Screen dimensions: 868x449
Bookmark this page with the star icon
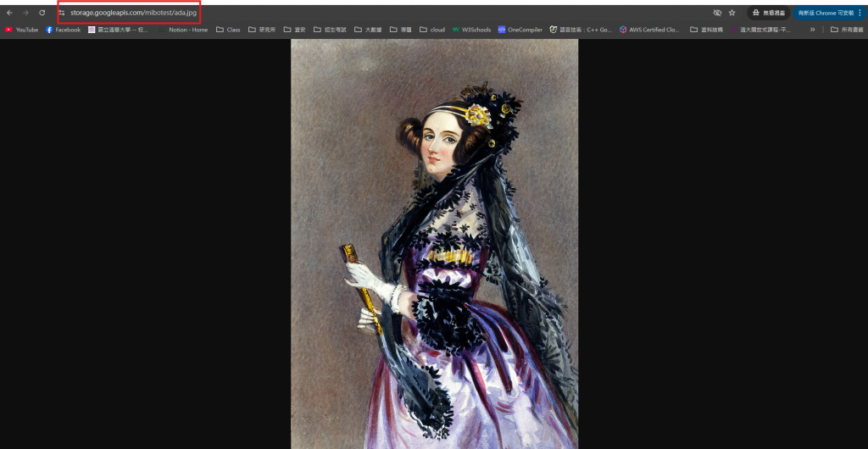click(x=732, y=13)
